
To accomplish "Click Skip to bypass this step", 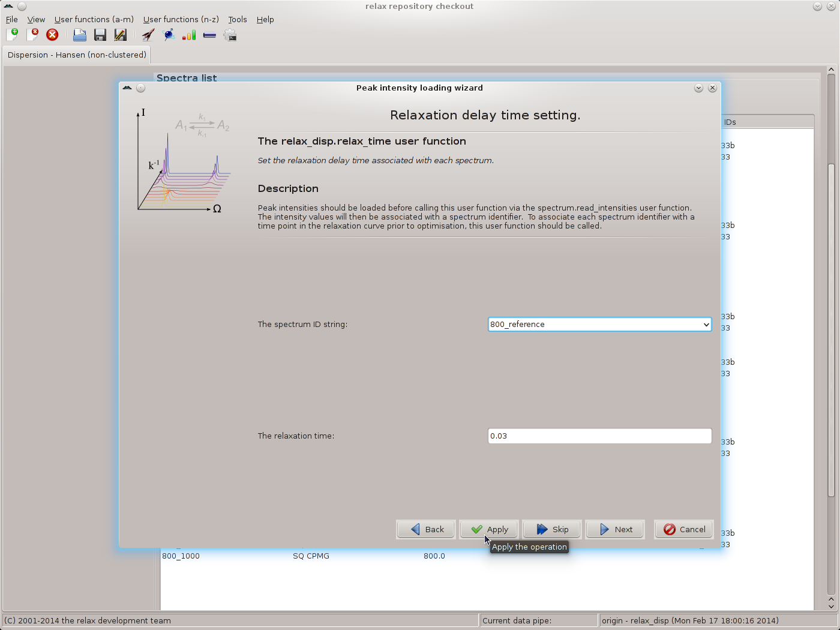I will pyautogui.click(x=552, y=529).
